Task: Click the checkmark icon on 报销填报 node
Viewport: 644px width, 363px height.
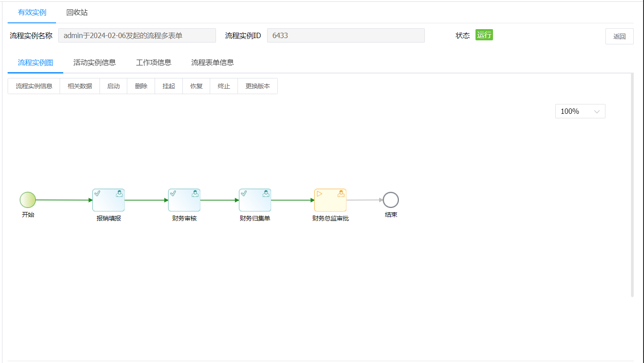Action: 97,193
